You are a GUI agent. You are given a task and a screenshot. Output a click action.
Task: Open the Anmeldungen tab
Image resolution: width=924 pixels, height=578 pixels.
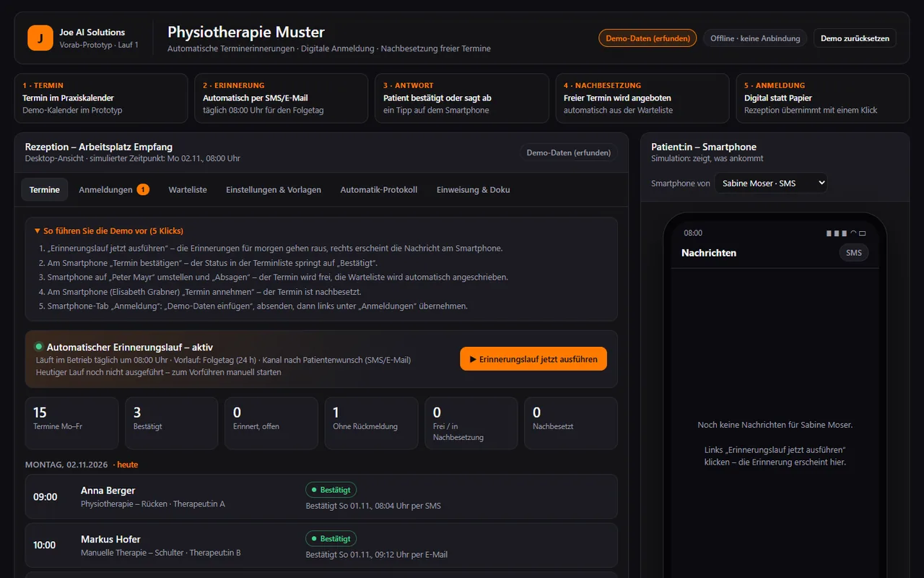[x=114, y=189]
